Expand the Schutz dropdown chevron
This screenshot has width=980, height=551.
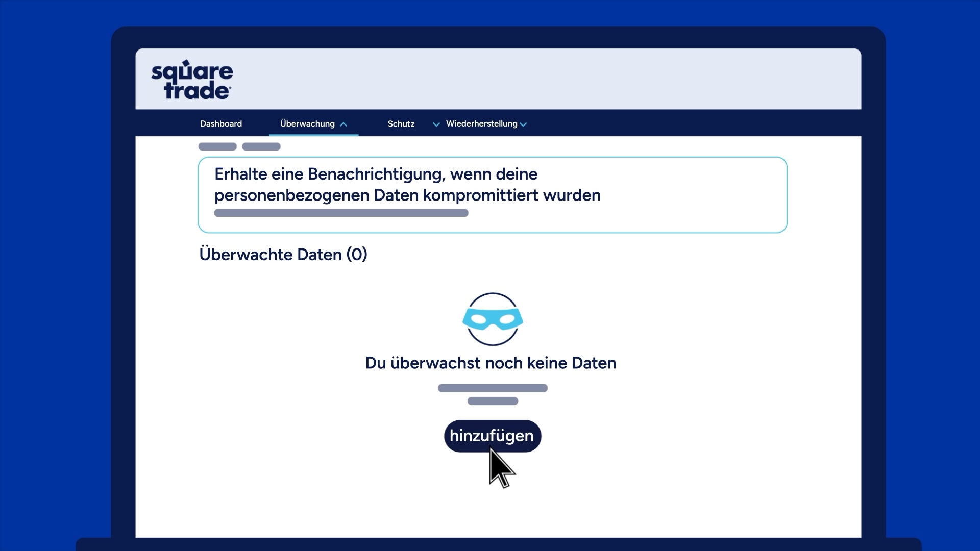(436, 124)
